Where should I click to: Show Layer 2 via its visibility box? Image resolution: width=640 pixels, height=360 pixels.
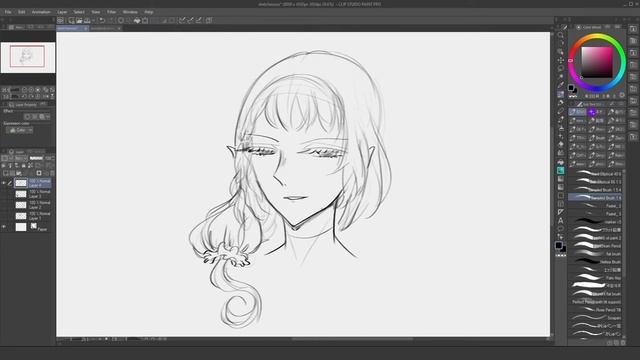click(x=4, y=205)
